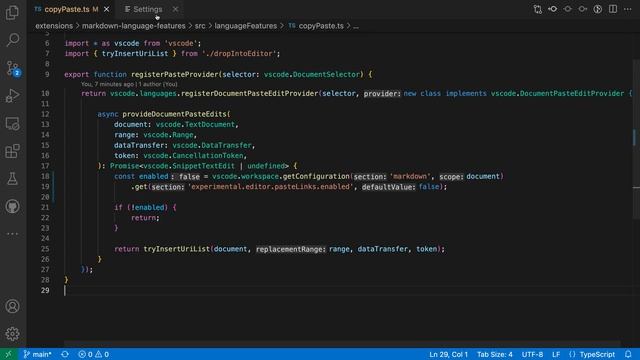The height and width of the screenshot is (360, 640).
Task: Open Remote Explorer view
Action: tap(12, 123)
